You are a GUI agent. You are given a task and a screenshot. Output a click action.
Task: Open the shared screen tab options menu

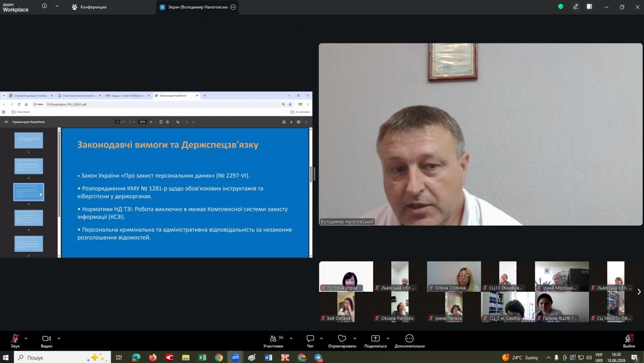coord(233,7)
